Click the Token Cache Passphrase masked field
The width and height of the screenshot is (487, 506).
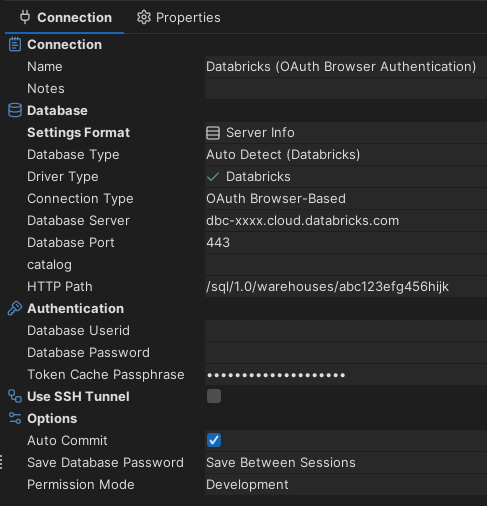346,375
